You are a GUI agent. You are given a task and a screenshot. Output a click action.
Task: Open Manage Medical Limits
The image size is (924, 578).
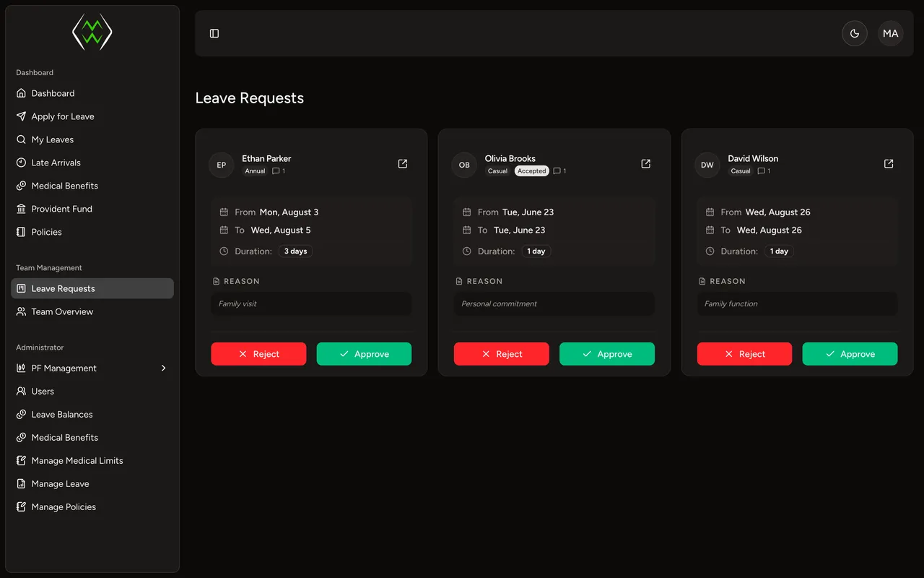92,460
